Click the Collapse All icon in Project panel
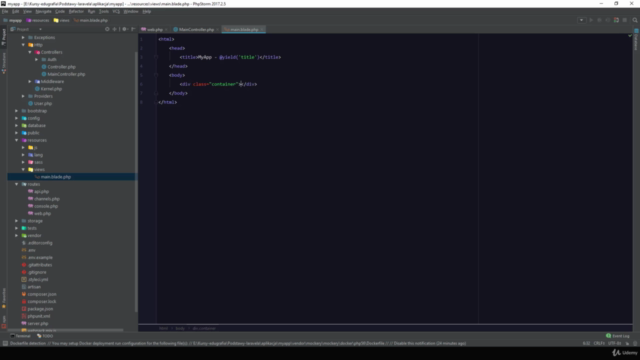The width and height of the screenshot is (640, 360). [115, 29]
